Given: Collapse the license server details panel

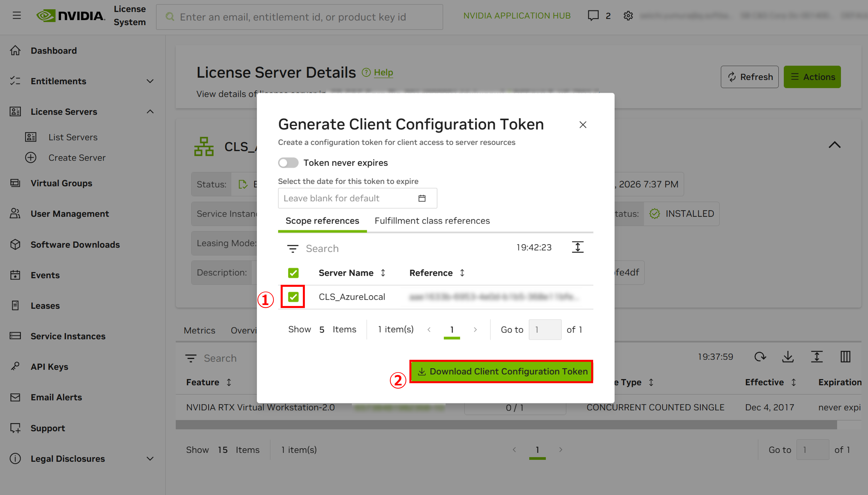Looking at the screenshot, I should point(834,145).
